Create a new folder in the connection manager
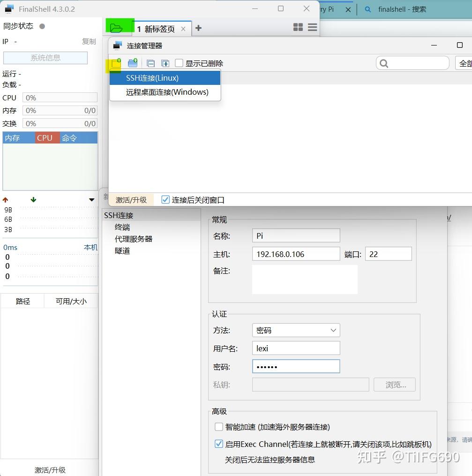Screen dimensions: 472x476 [133, 62]
